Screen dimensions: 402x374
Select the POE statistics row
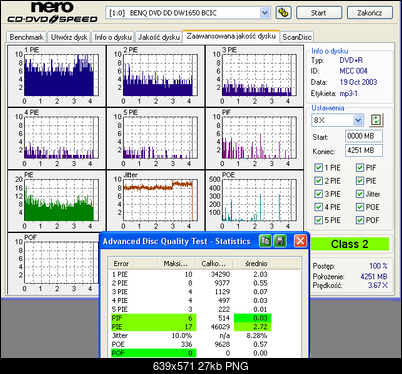pyautogui.click(x=192, y=344)
